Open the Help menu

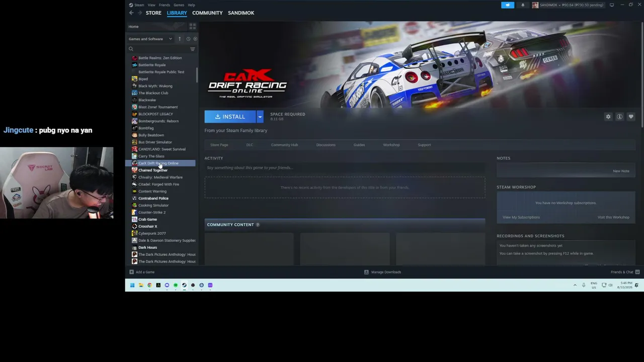(191, 5)
